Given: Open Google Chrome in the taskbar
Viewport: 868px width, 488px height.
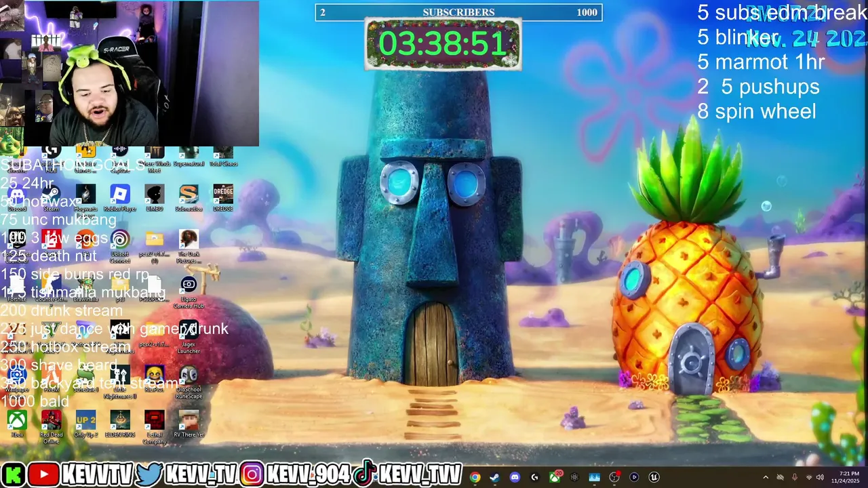Looking at the screenshot, I should (x=475, y=477).
